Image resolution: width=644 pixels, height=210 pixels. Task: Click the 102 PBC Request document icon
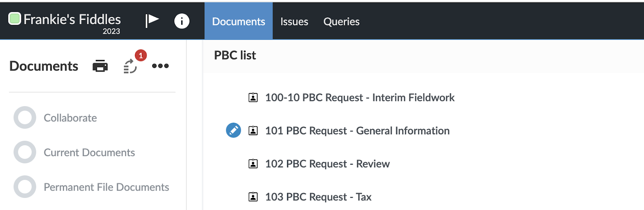(x=253, y=164)
